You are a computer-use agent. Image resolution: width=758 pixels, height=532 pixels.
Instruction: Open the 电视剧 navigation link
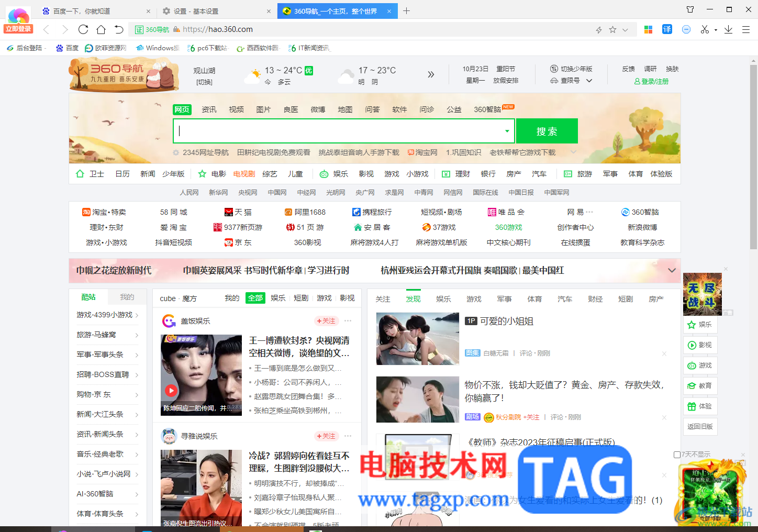[x=244, y=174]
